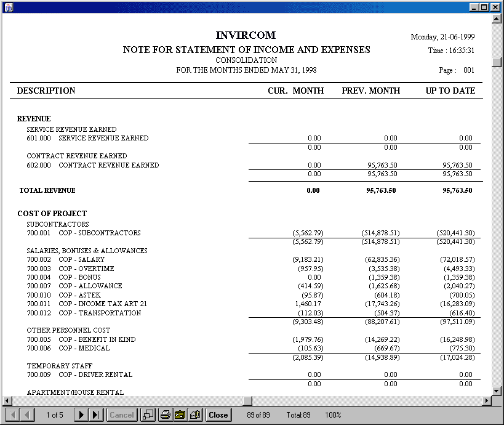Viewport: 504px width, 425px height.
Task: Click the vertical scrollbar up arrow
Action: pyautogui.click(x=496, y=19)
